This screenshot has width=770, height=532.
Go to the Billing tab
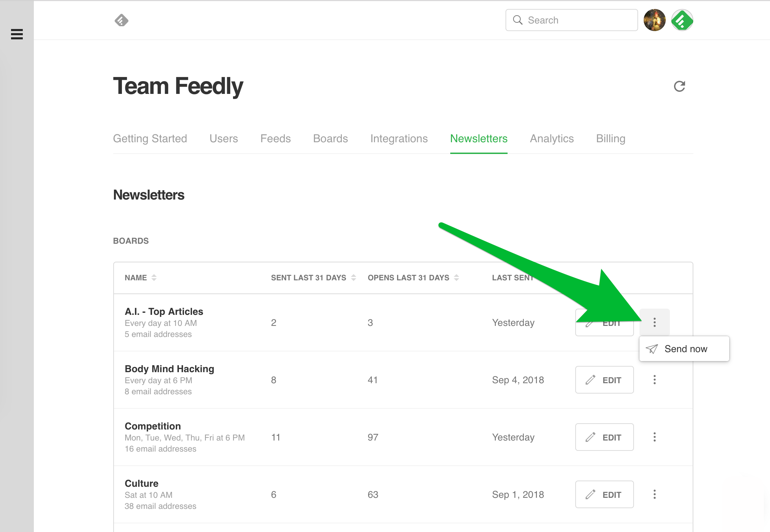[610, 138]
